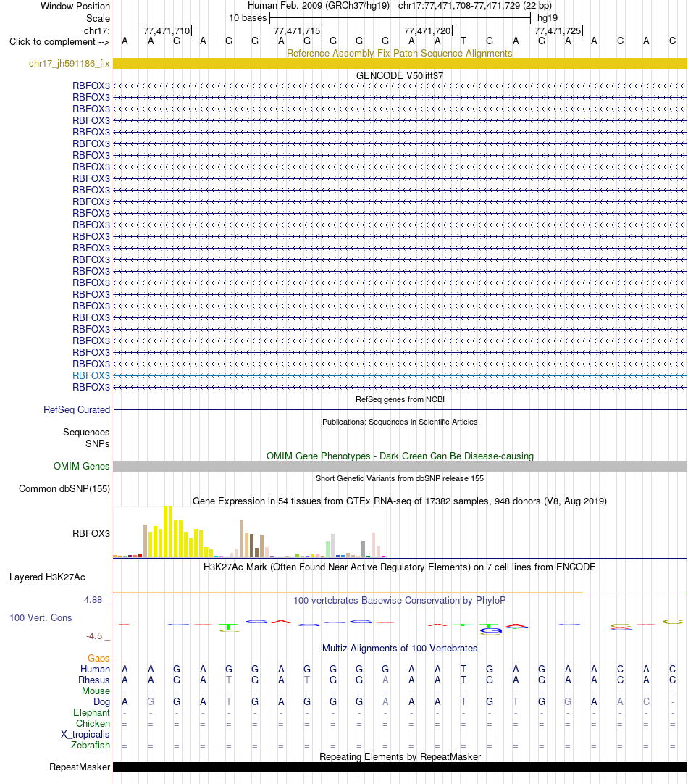Click the '77,471,710' coordinate marker
Screen dimensions: 688x784
pyautogui.click(x=167, y=30)
